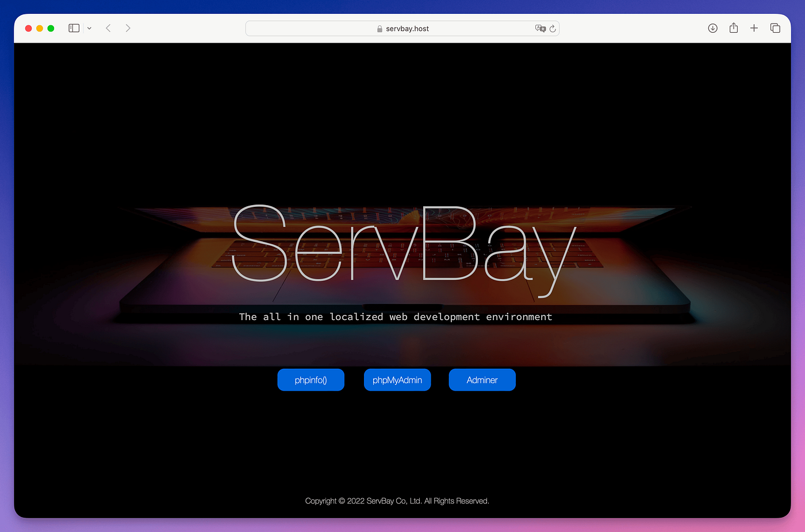Open the sidebar options dropdown chevron
The image size is (805, 532).
click(x=89, y=28)
